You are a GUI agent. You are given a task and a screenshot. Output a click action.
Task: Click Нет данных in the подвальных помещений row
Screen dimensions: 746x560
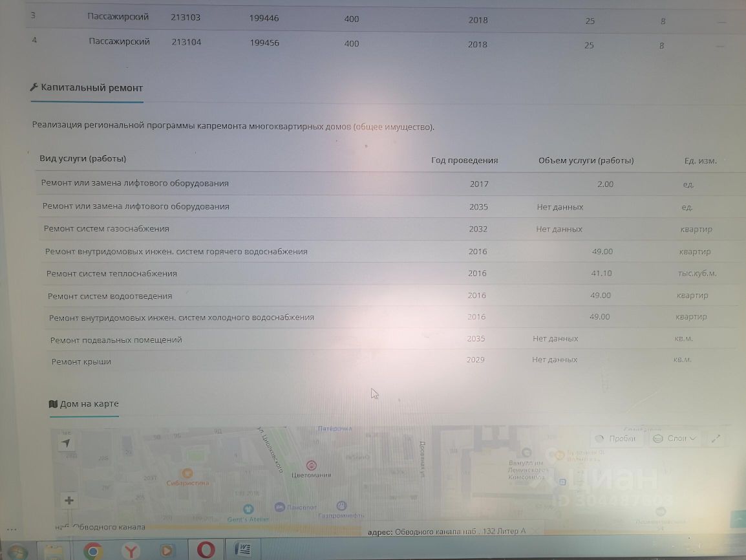click(x=555, y=338)
